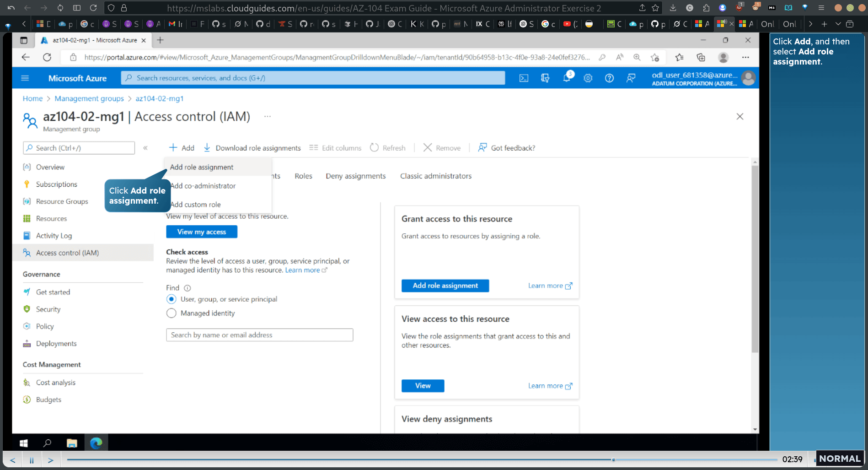Open the Directories and subscriptions filter icon

(x=545, y=78)
